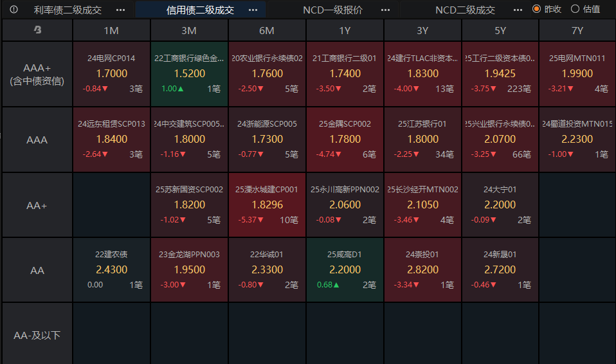Open the 25长沙经开MTN002 cell

pos(422,205)
